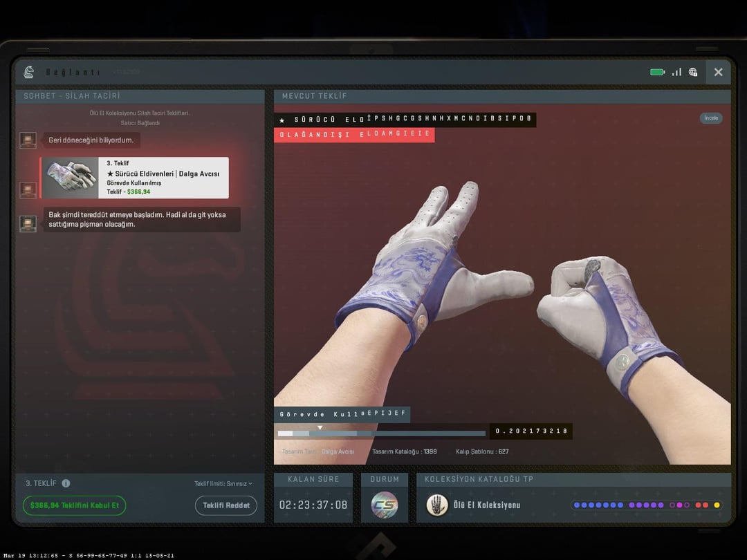
Task: Click the first blue rarity dot in catalog
Action: tap(577, 505)
